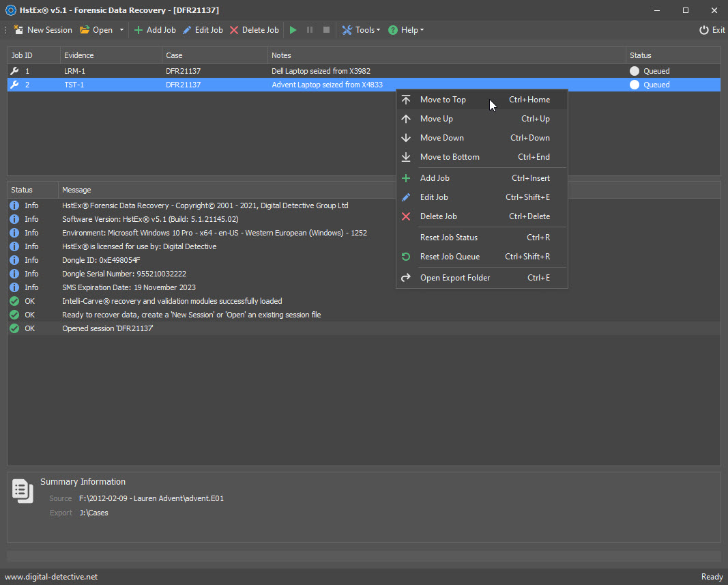Select the LRM-1 evidence cell
The image size is (728, 585).
coord(74,71)
